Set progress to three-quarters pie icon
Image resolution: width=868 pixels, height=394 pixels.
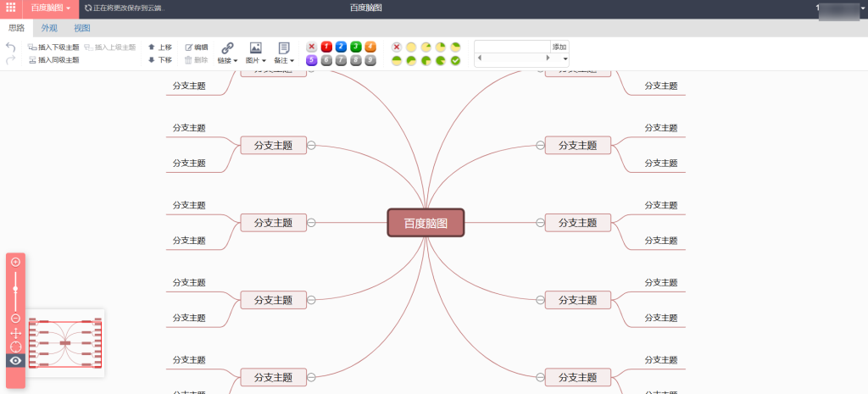click(426, 60)
